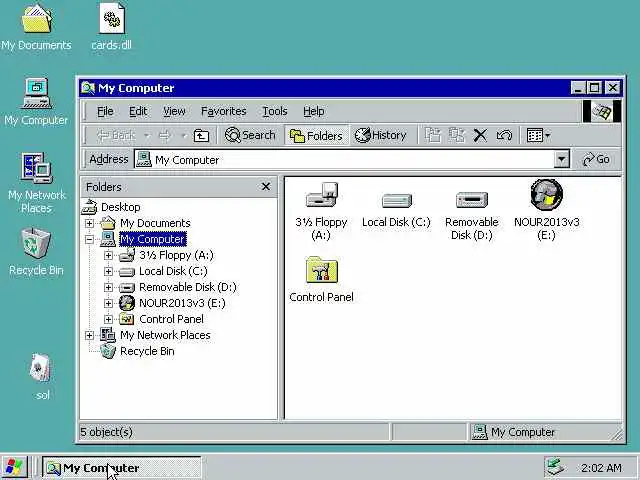Select My Computer in folder tree
The width and height of the screenshot is (640, 480).
click(153, 239)
